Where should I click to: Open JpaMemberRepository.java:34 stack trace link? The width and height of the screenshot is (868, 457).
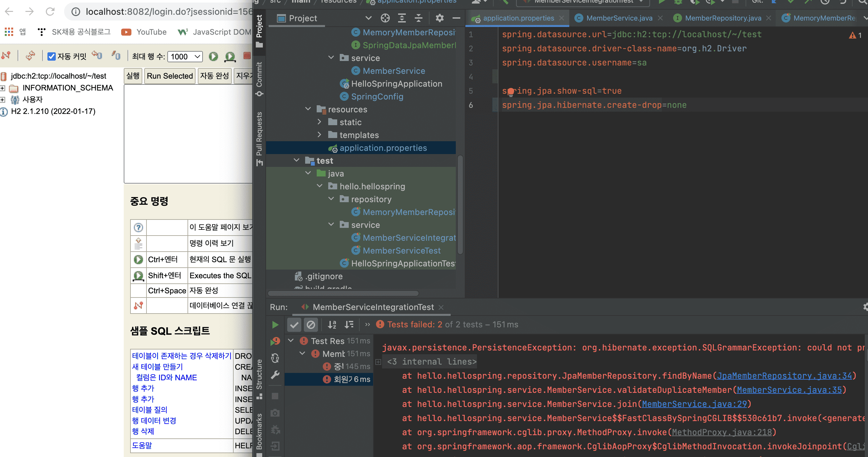point(784,375)
